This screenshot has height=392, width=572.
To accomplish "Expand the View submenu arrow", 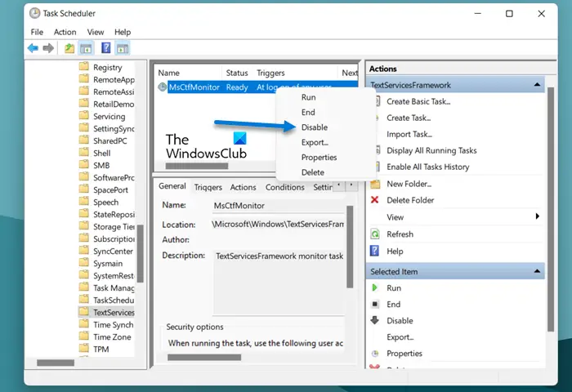I will [537, 216].
